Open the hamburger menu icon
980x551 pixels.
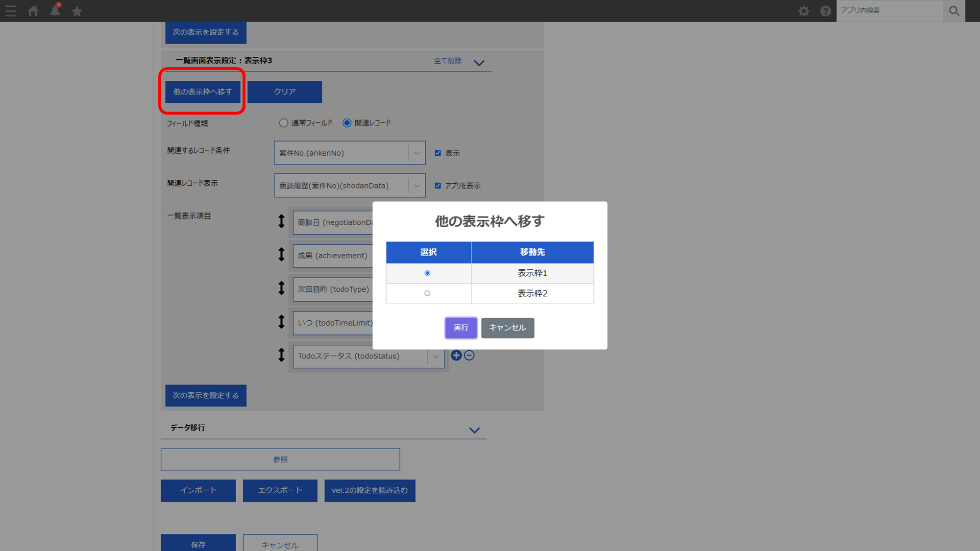pos(11,11)
